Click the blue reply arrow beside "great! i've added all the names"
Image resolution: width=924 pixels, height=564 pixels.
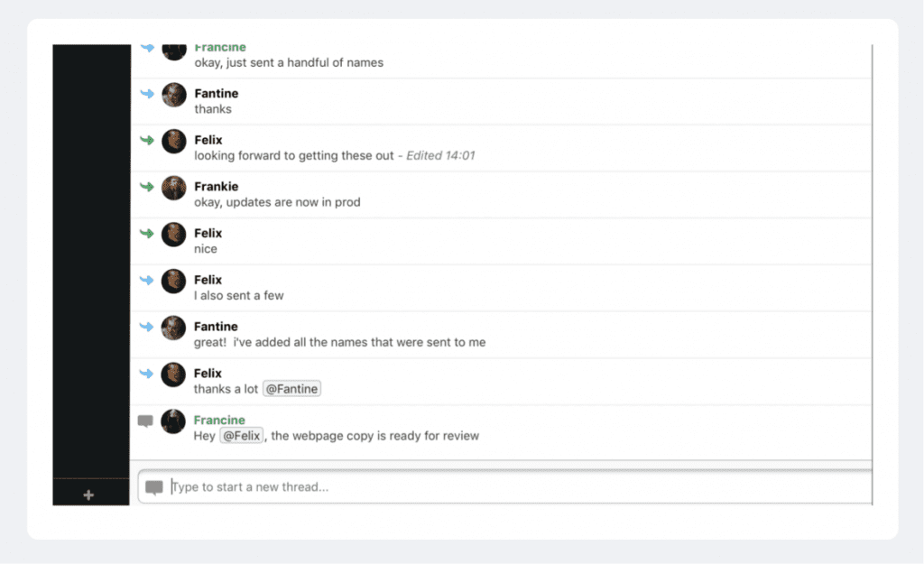point(147,327)
